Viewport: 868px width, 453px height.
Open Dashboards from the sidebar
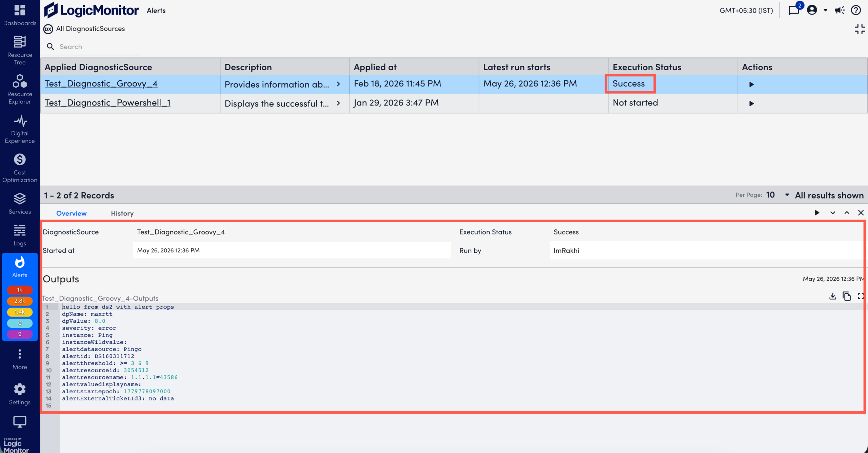(x=20, y=15)
